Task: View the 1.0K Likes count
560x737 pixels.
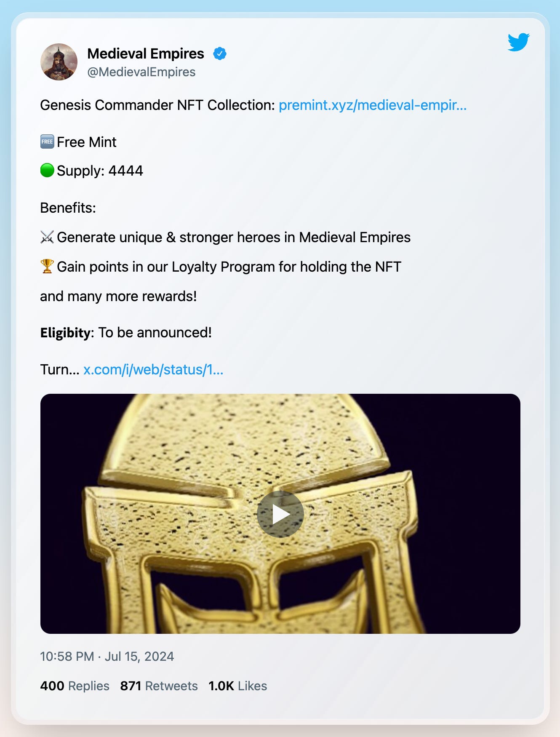Action: 238,686
